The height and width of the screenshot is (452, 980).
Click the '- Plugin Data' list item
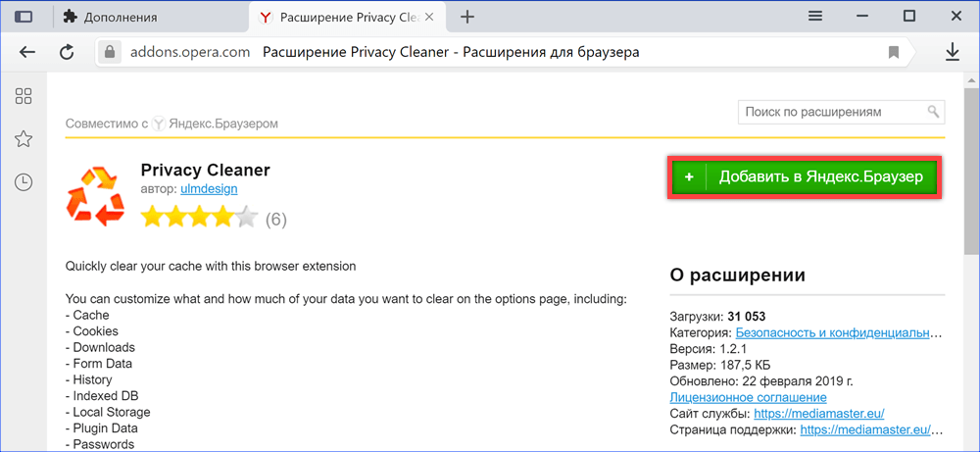coord(101,428)
